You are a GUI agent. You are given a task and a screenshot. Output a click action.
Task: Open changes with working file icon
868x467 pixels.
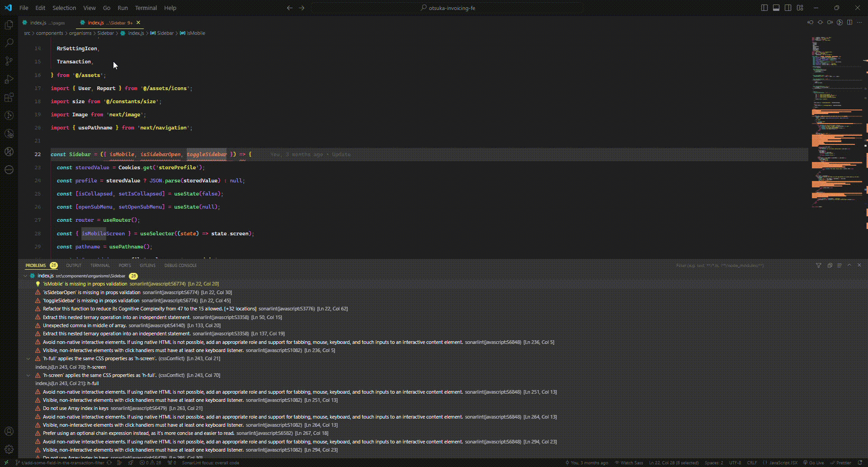820,22
